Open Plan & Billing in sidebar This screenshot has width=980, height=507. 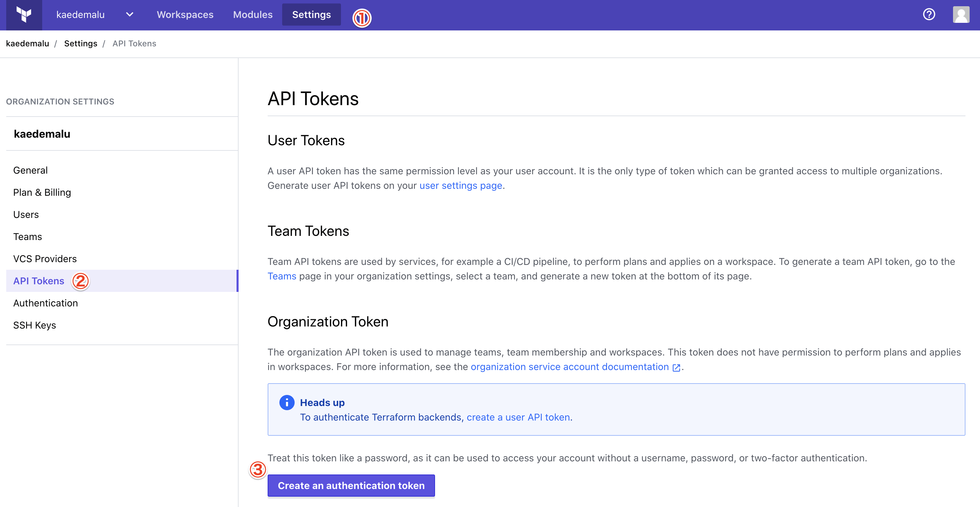pyautogui.click(x=42, y=192)
